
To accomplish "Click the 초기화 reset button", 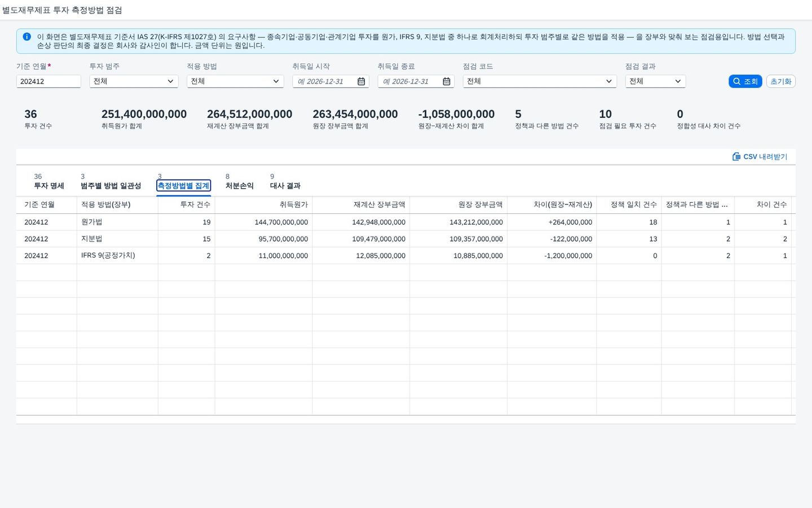I will (781, 81).
